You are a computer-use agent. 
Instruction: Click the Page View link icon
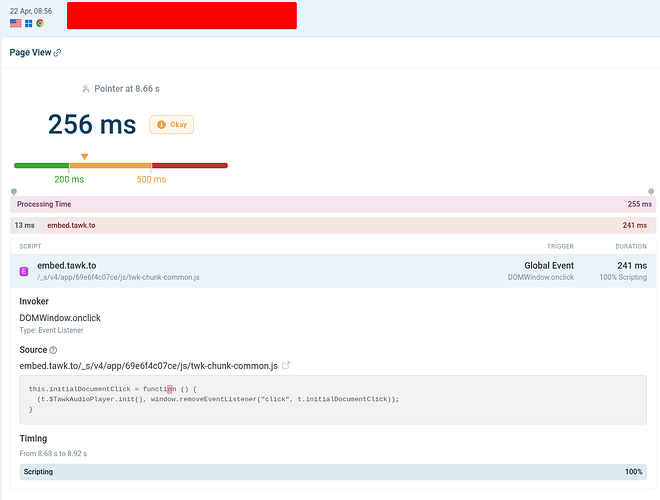(58, 53)
